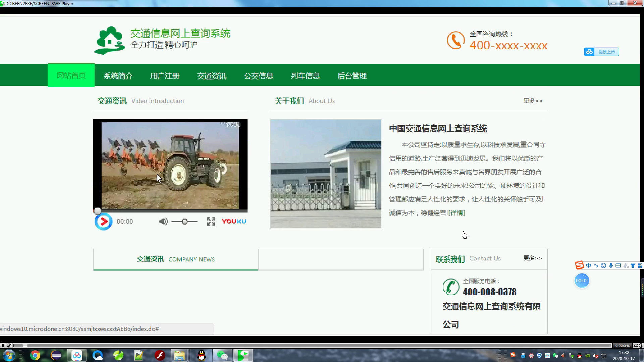
Task: Open QQ penguin in the taskbar
Action: [x=202, y=355]
